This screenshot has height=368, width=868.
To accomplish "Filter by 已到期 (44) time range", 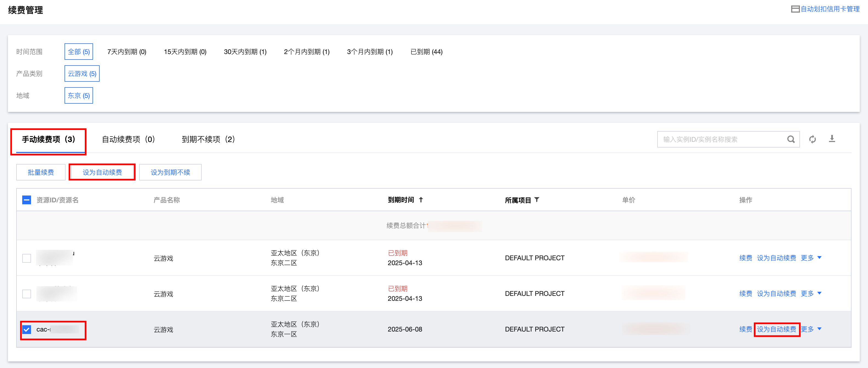I will coord(426,52).
